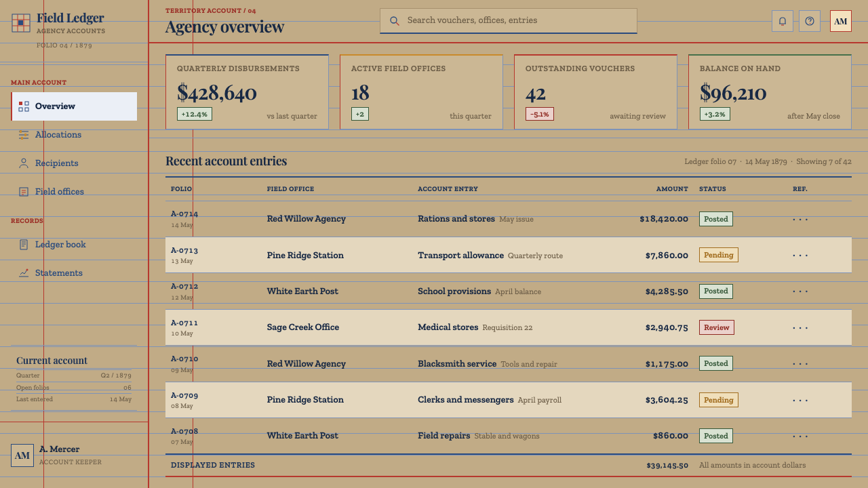Open the help question-mark icon

[x=810, y=21]
